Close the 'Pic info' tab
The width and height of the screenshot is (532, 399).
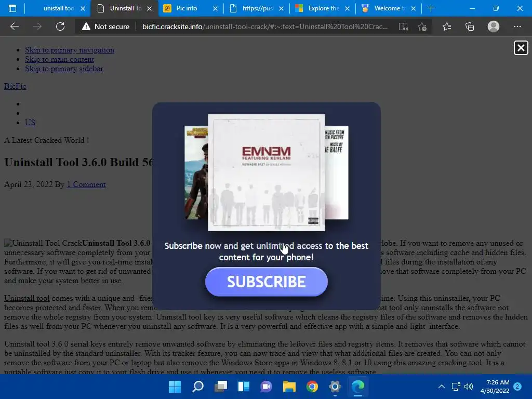(x=215, y=8)
